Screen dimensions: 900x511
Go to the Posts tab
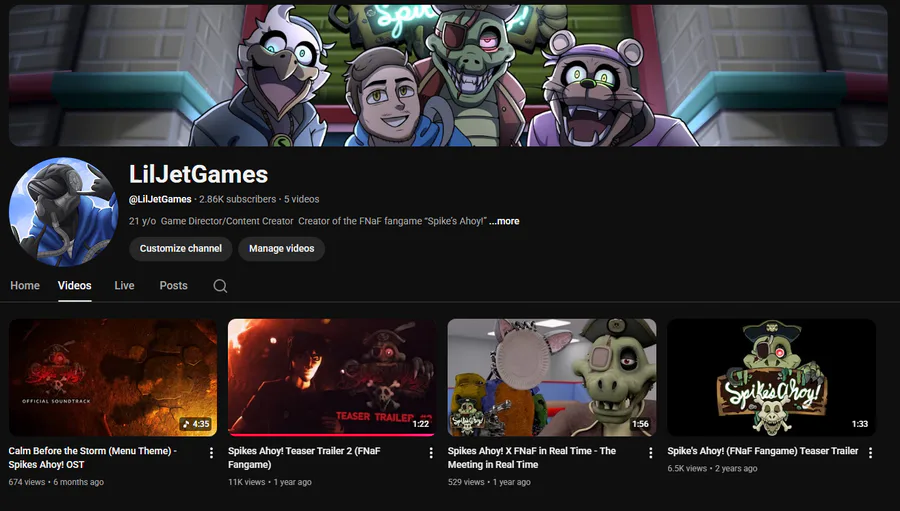[x=173, y=285]
